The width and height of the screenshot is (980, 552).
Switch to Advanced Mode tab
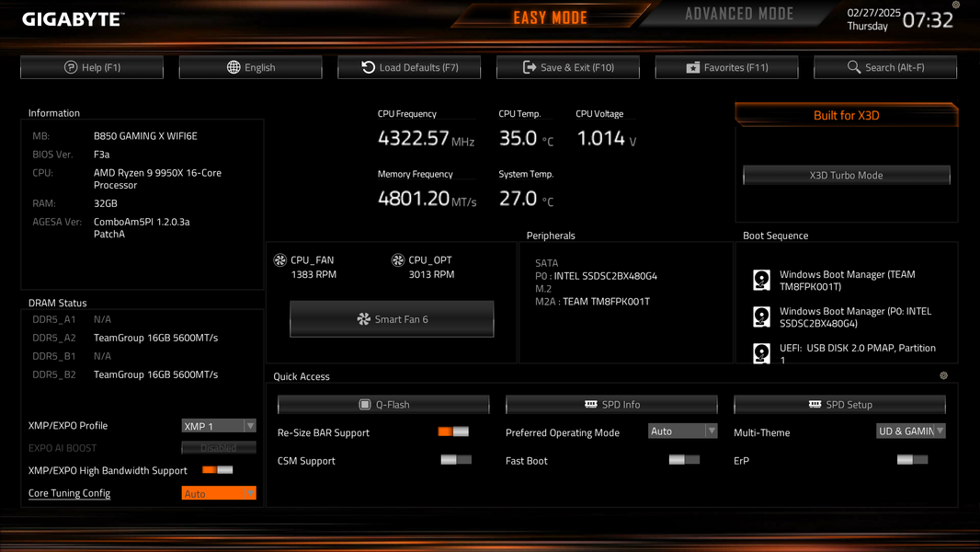739,15
